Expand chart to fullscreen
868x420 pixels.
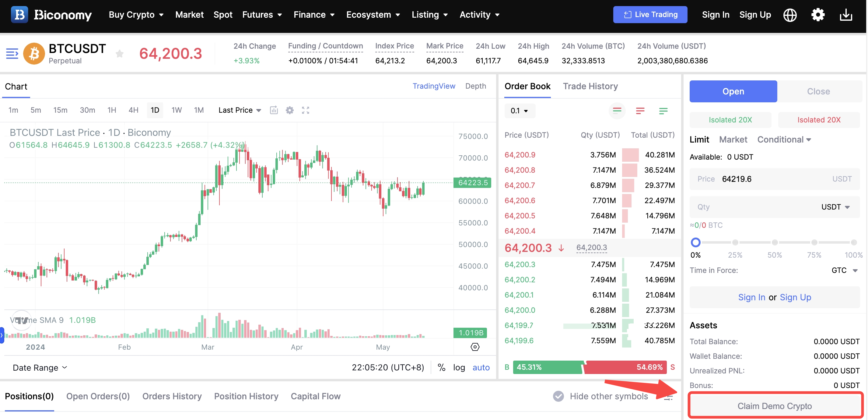click(x=305, y=110)
